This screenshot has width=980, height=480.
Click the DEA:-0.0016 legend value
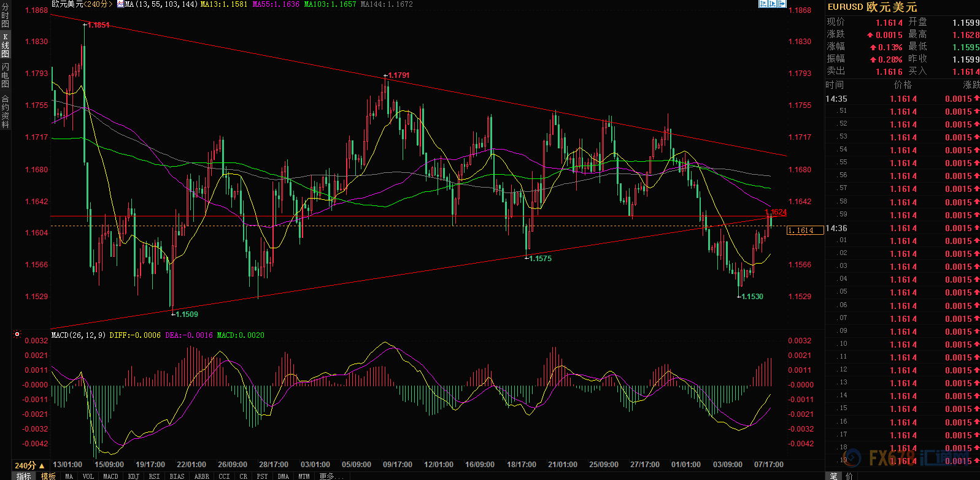pyautogui.click(x=189, y=335)
